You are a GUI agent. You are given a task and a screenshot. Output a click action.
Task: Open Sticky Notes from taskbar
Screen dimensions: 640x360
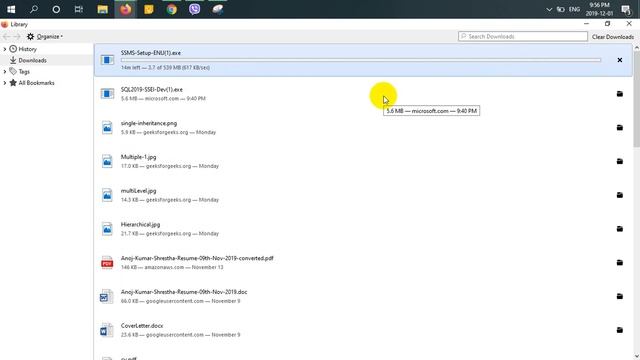[149, 9]
